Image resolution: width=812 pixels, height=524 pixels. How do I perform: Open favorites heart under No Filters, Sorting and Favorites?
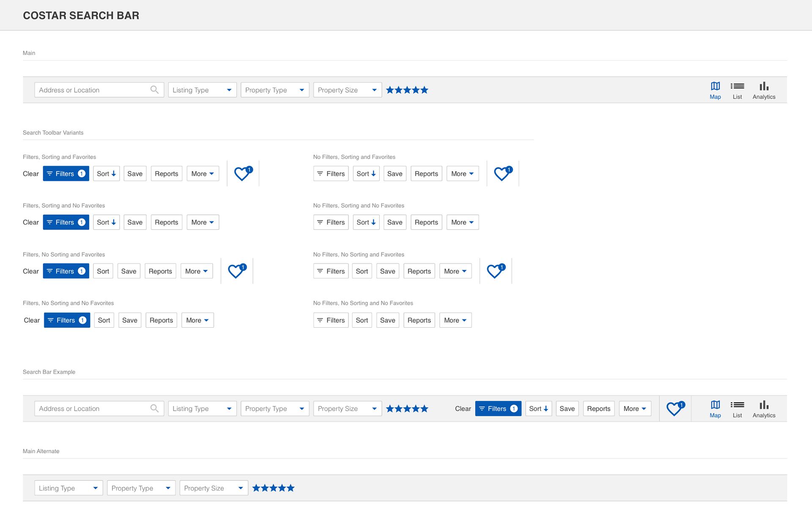pyautogui.click(x=503, y=173)
